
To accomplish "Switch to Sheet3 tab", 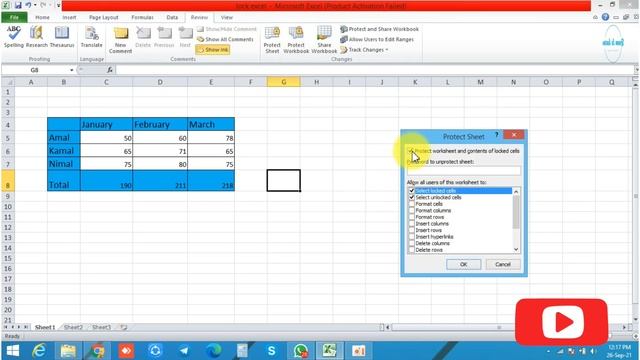I will 101,327.
